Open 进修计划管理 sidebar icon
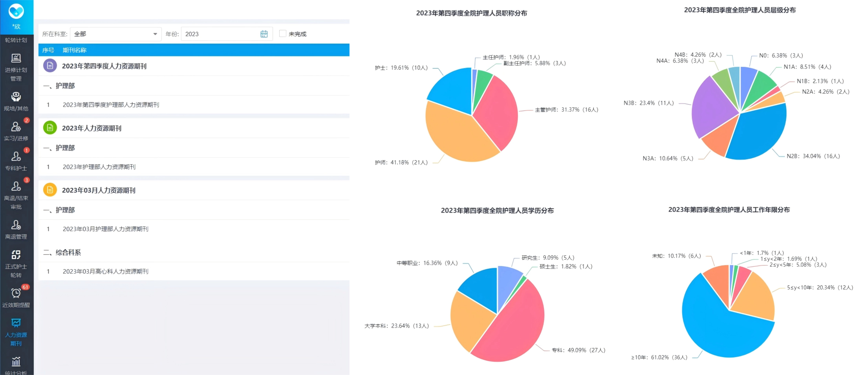868x375 pixels. point(16,58)
